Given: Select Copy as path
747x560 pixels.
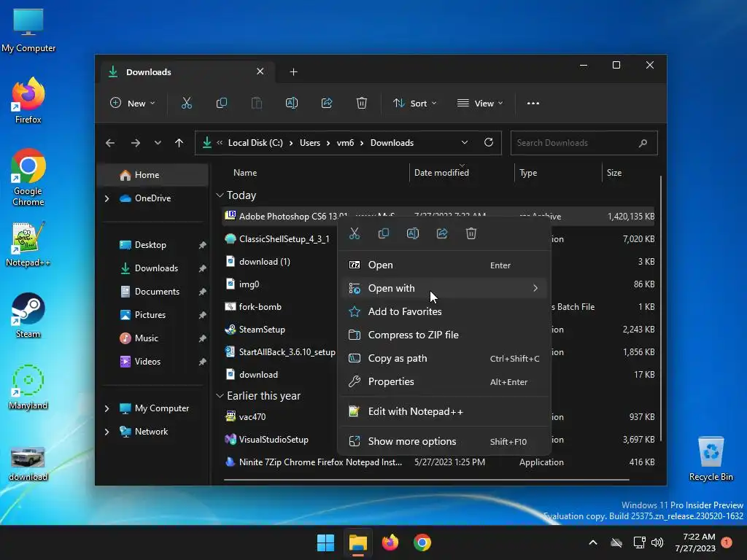Looking at the screenshot, I should coord(444,358).
